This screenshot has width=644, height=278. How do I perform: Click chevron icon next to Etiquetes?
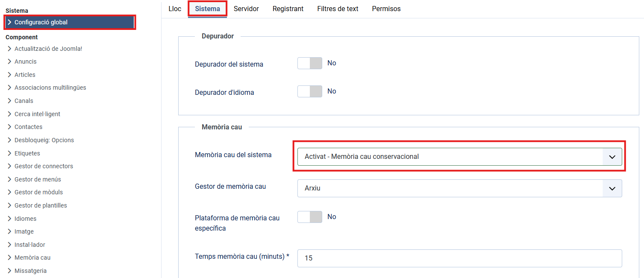(9, 153)
